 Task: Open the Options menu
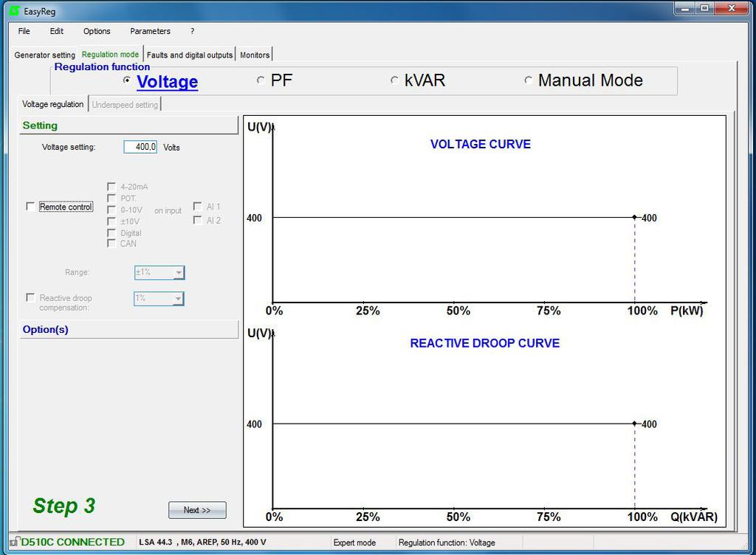pos(97,31)
